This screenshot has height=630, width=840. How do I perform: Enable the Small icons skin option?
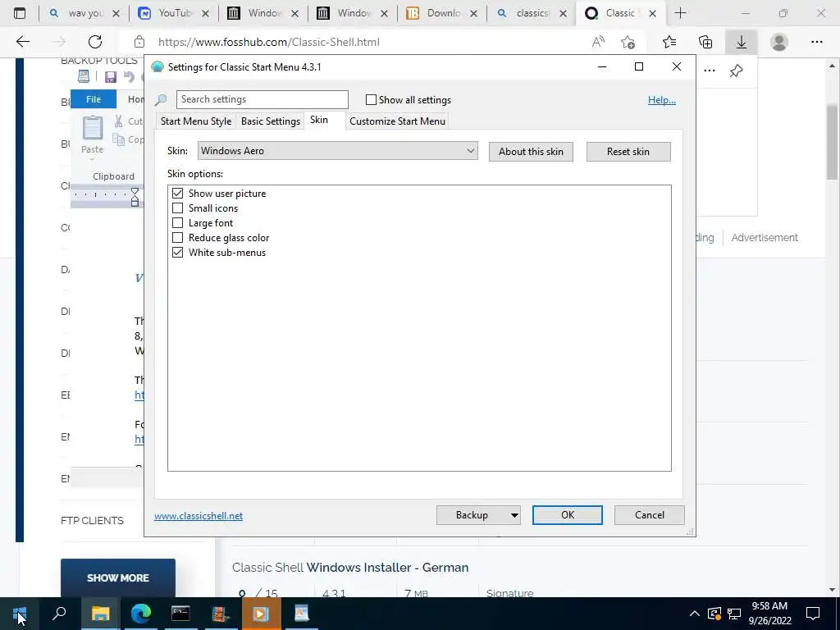[x=177, y=208]
